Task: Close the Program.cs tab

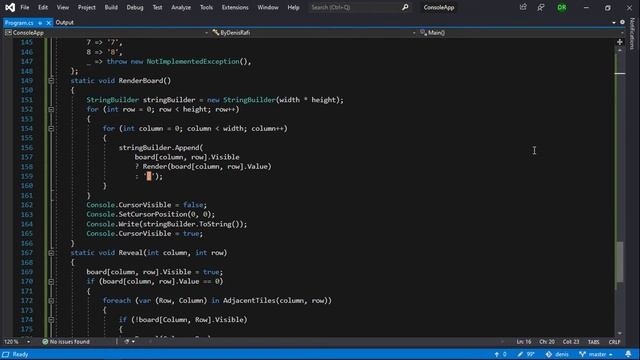Action: [x=48, y=23]
